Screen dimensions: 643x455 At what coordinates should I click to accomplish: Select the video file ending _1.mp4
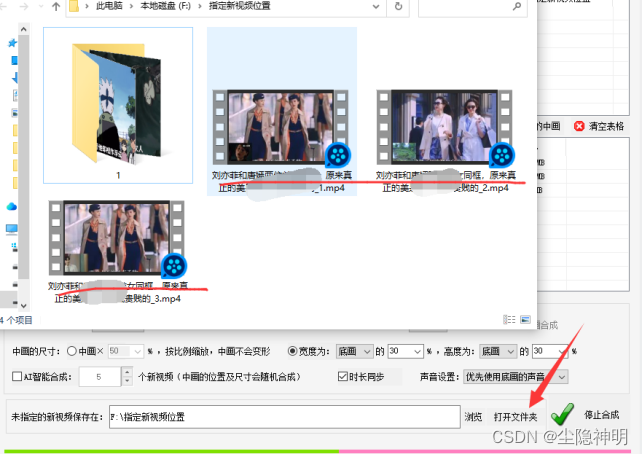click(281, 111)
